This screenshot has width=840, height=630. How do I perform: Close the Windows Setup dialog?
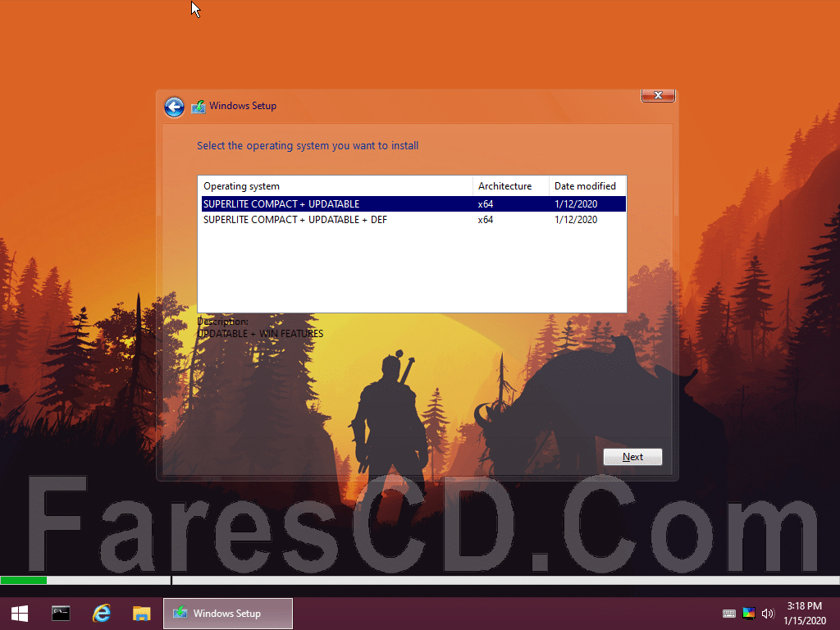click(x=658, y=95)
